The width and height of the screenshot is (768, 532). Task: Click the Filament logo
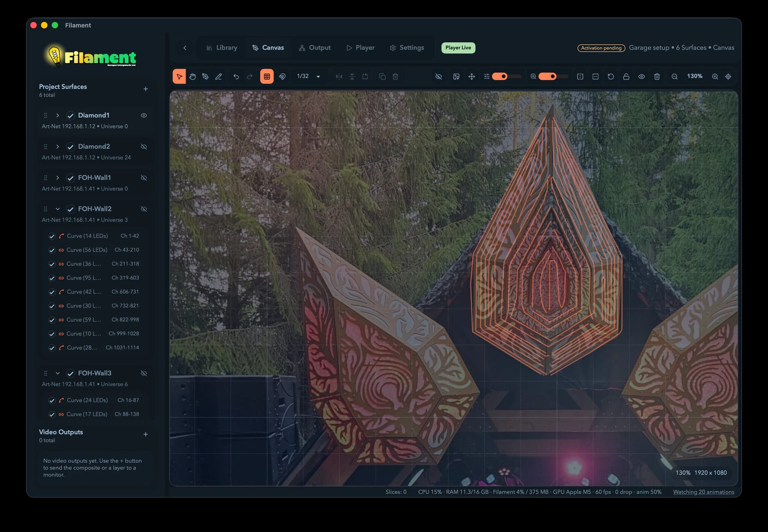91,56
